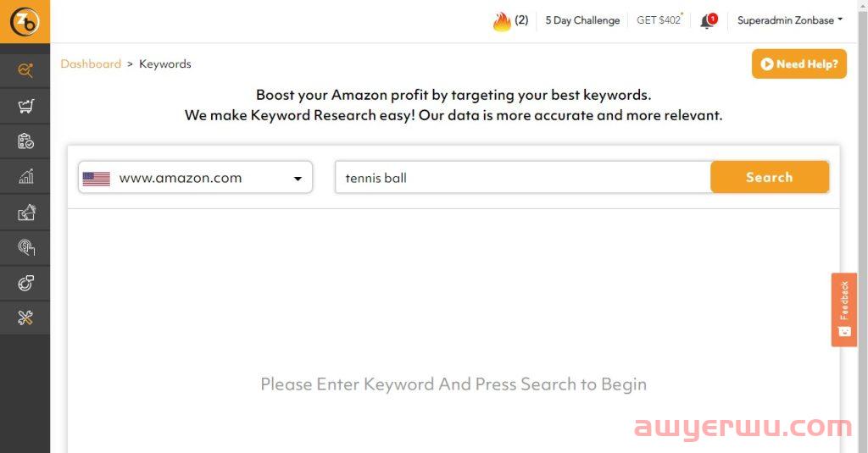Viewport: 868px width, 453px height.
Task: Click the Need Help? button
Action: point(798,64)
